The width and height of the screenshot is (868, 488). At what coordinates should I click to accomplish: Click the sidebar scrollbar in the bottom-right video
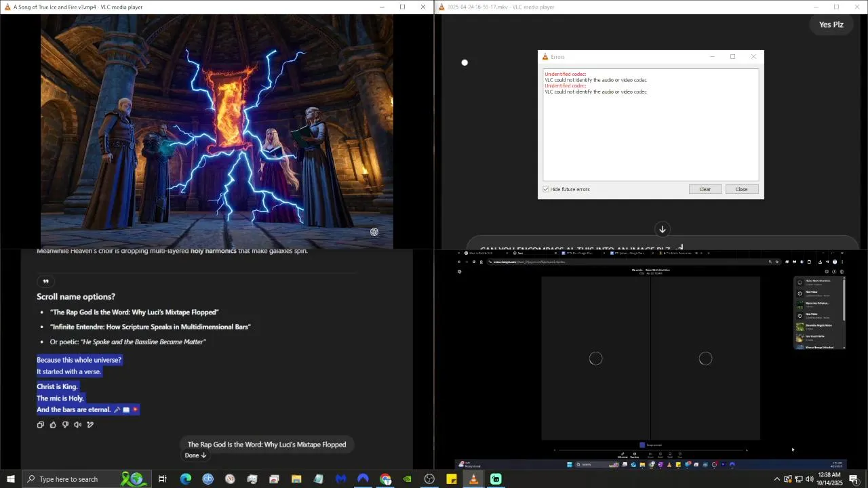(x=844, y=300)
